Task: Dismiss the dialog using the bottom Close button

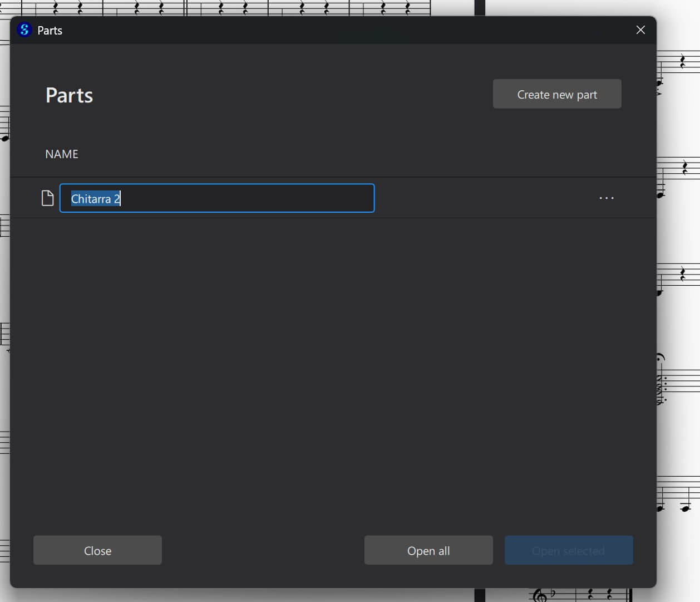Action: coord(97,550)
